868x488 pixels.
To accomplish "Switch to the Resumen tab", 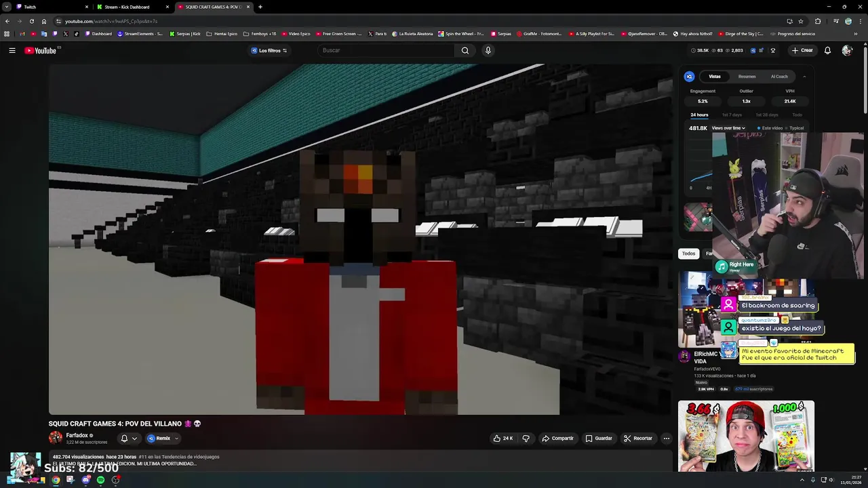I will tap(747, 77).
